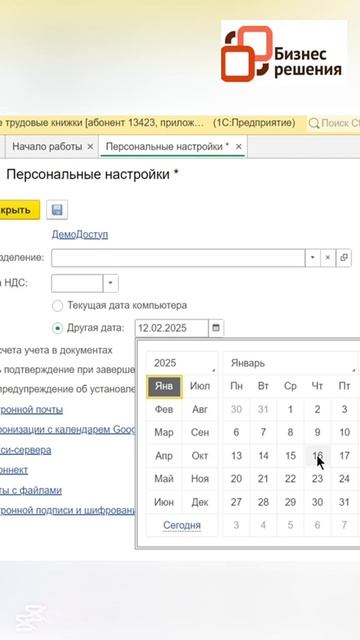Click the department input field
360x640 pixels.
coord(178,258)
